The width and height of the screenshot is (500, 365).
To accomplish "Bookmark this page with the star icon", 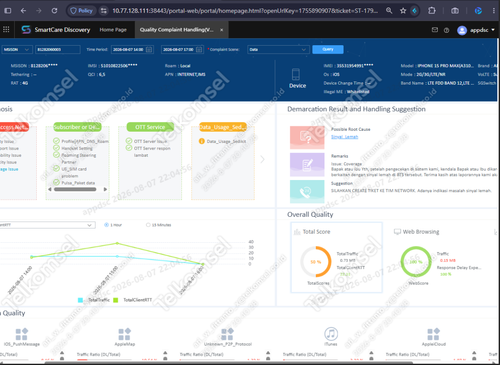I will [403, 11].
